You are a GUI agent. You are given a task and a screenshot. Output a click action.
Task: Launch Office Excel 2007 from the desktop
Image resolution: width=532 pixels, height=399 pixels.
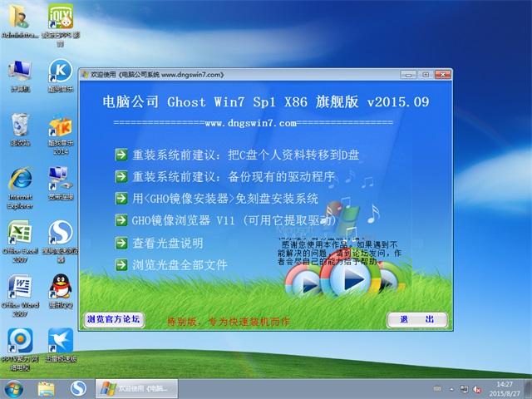point(20,241)
